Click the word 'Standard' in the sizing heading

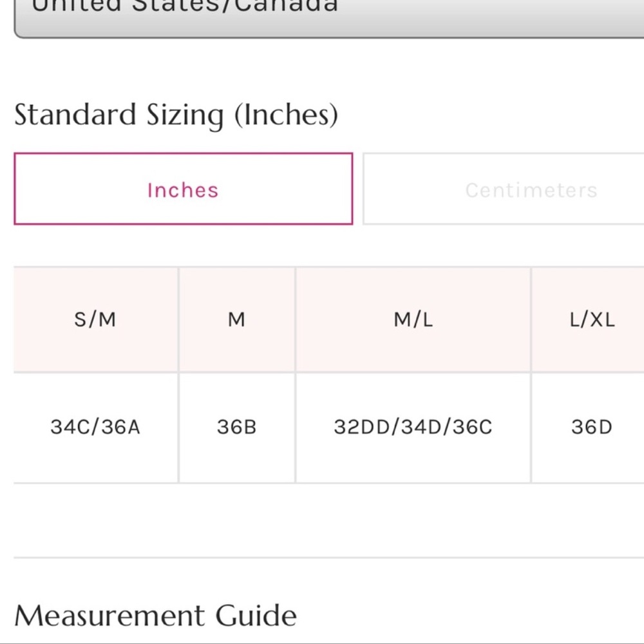(x=75, y=114)
